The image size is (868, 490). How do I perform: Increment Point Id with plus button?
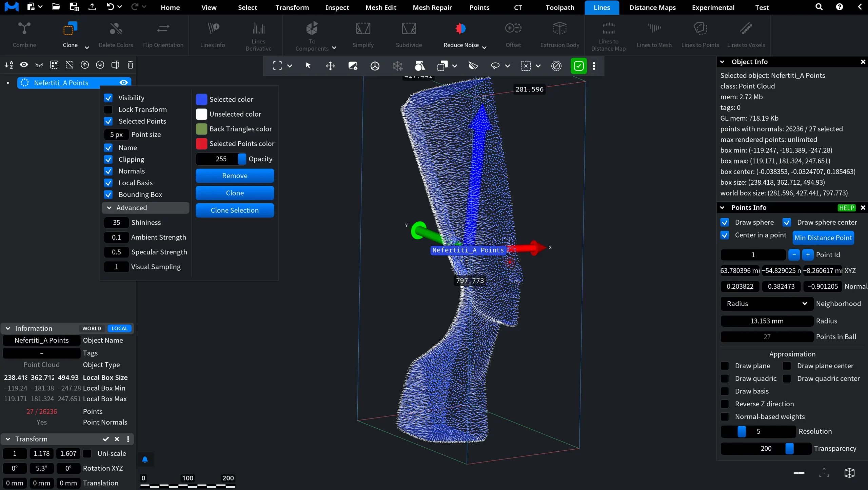pos(808,255)
